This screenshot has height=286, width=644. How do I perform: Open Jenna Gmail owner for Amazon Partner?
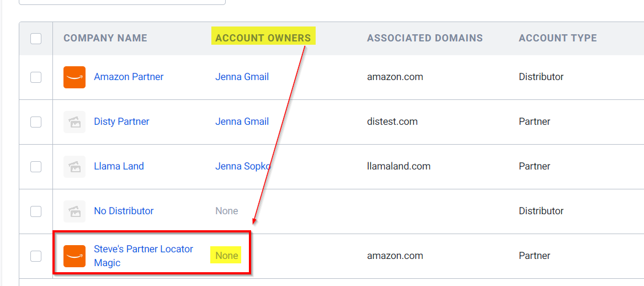tap(242, 77)
